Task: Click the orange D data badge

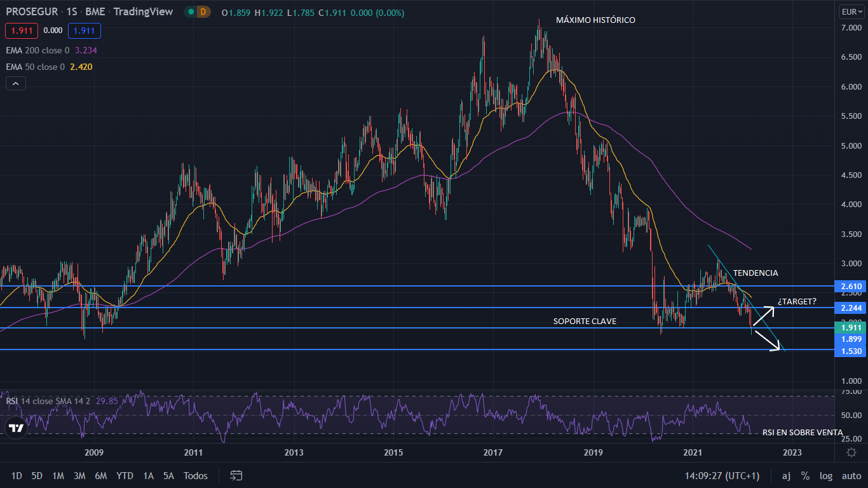Action: coord(203,12)
